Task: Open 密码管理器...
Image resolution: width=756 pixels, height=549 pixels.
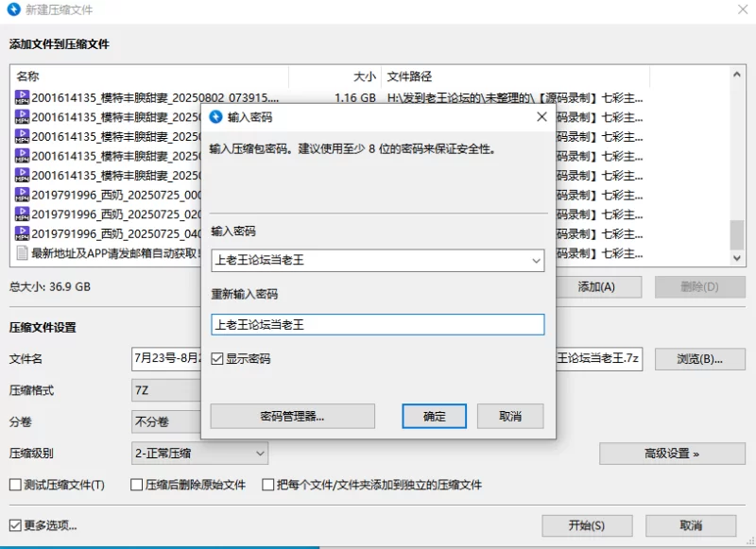Action: [292, 416]
